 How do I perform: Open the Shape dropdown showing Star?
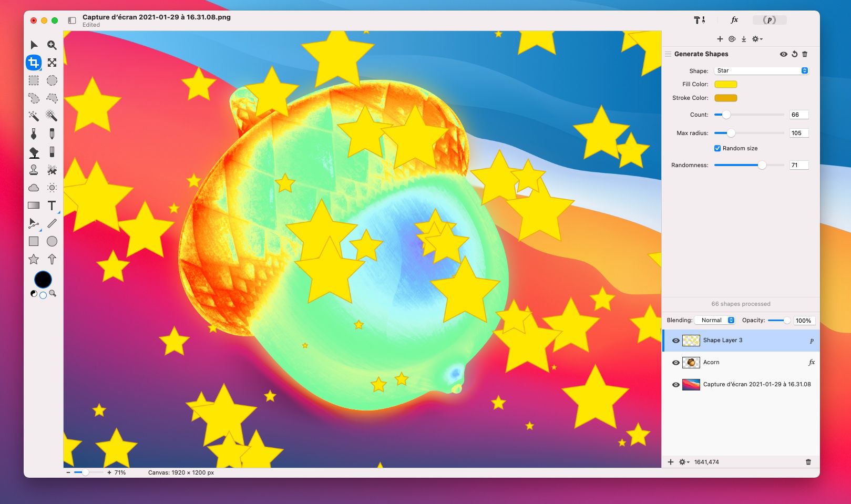[761, 70]
